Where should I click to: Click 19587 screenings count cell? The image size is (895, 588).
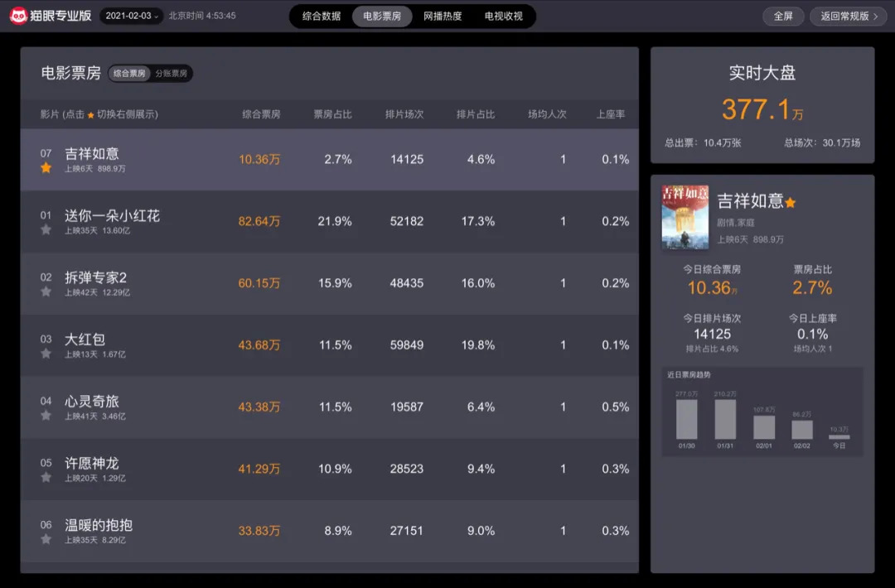tap(407, 407)
